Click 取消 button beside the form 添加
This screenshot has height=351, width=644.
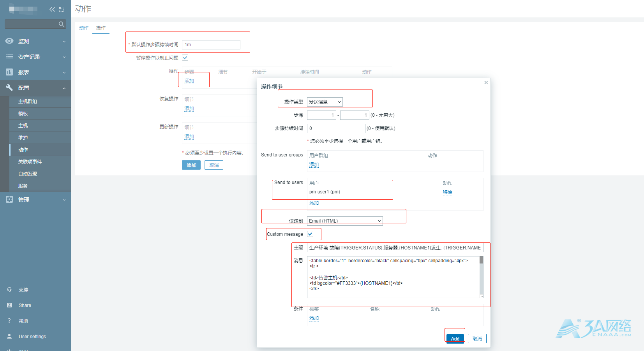(x=214, y=165)
